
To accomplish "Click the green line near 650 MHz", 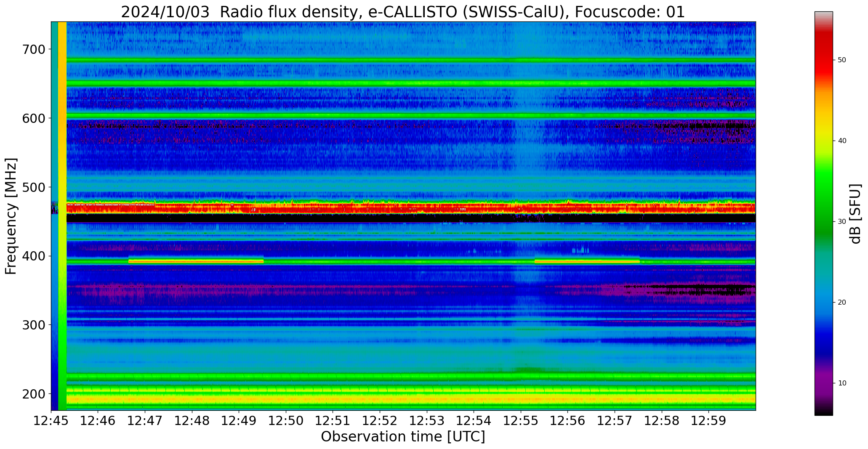I will point(411,83).
